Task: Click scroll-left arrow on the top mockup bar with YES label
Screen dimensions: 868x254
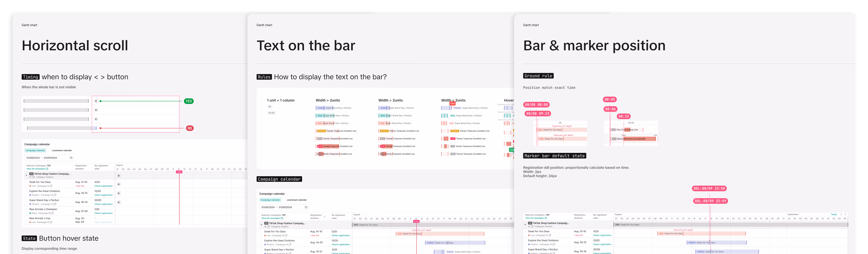Action: 96,101
